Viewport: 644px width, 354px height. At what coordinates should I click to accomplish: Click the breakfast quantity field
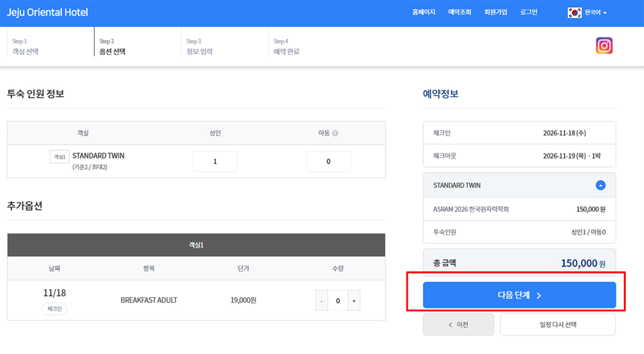click(338, 301)
